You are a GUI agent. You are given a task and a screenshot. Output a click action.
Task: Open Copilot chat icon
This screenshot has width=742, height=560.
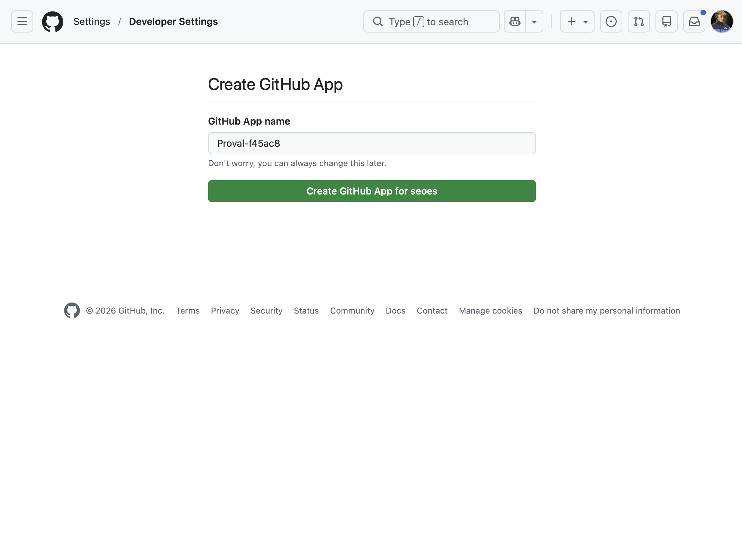[x=515, y=21]
